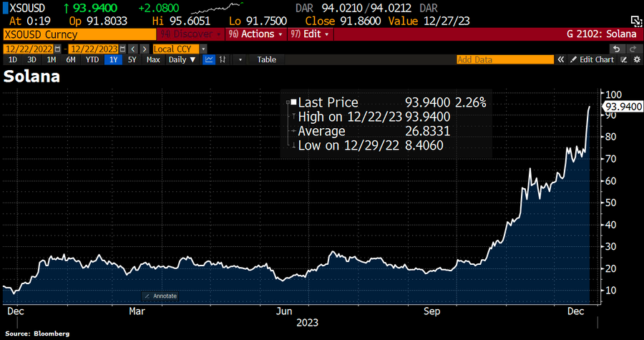Click the Solana chart heading
644x340 pixels.
coord(31,77)
